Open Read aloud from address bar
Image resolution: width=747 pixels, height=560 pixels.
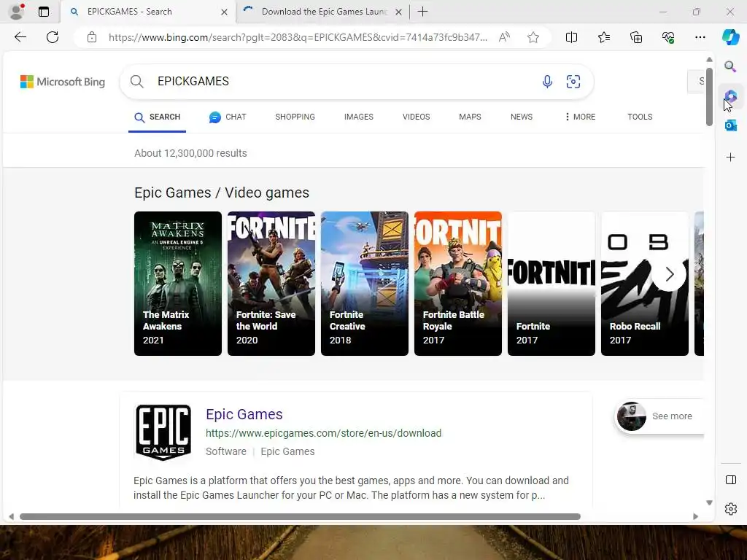pyautogui.click(x=504, y=37)
